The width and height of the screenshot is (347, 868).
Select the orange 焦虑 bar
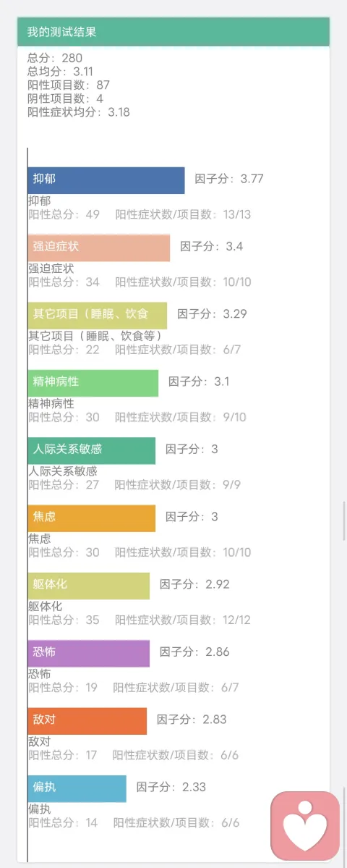coord(92,518)
